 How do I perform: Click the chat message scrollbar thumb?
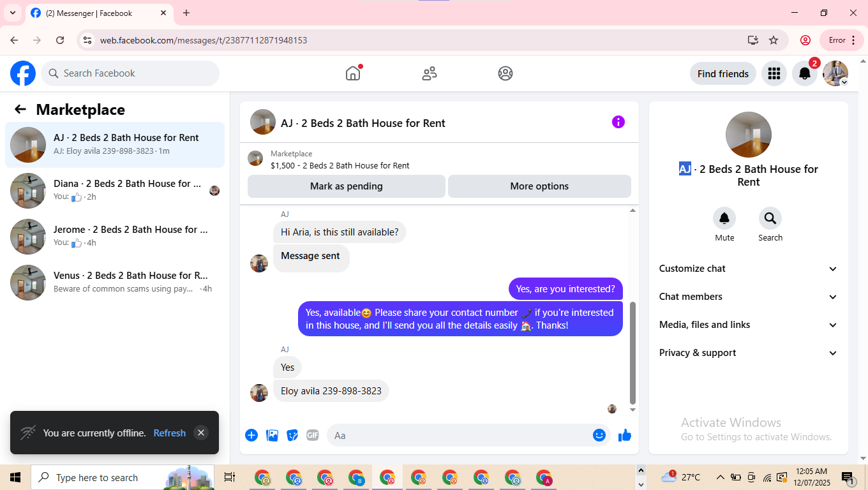(x=632, y=352)
